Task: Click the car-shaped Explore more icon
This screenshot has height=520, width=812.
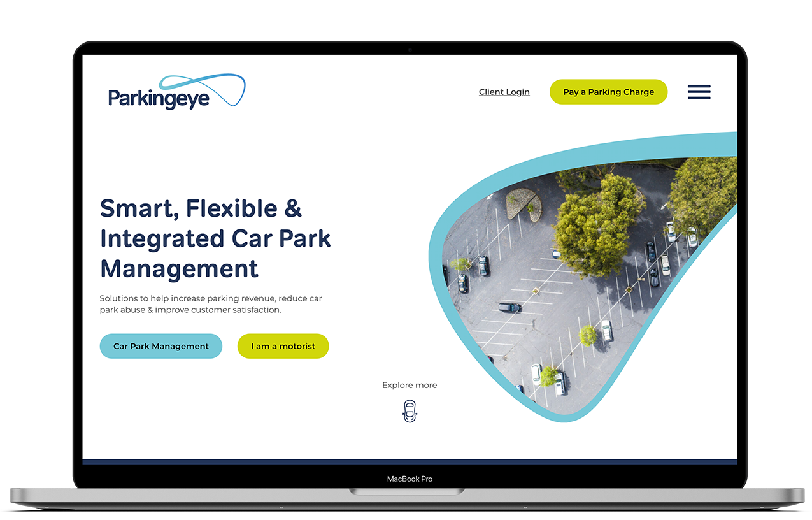Action: (x=410, y=411)
